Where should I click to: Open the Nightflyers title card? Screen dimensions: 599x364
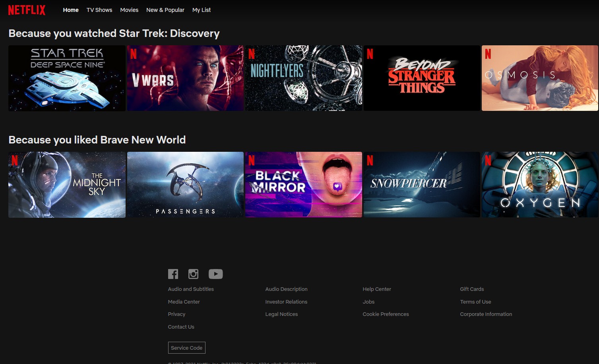point(304,78)
